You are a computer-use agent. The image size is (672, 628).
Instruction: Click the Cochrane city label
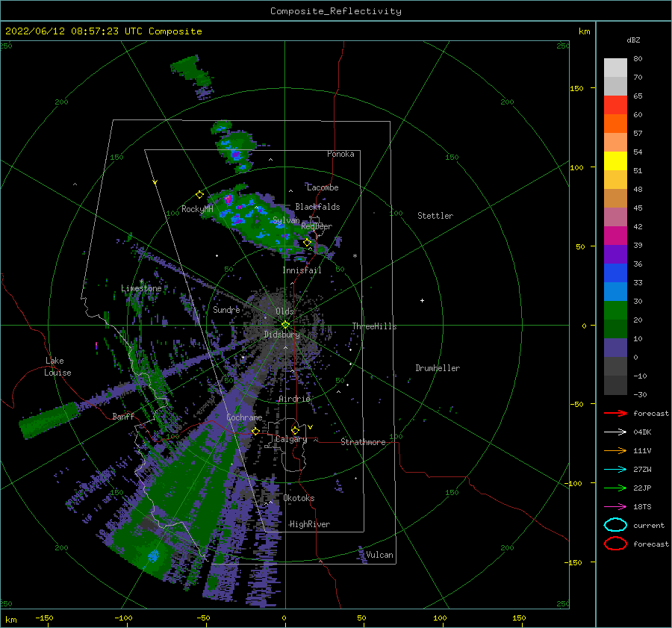pyautogui.click(x=244, y=417)
